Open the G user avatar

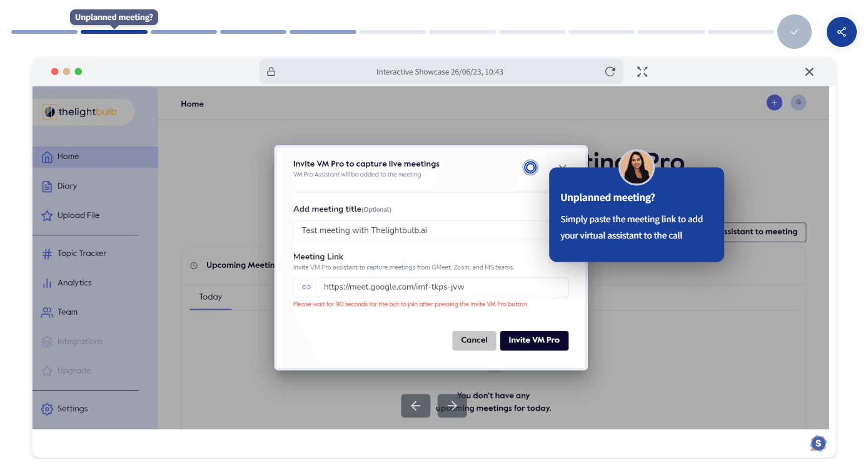798,103
